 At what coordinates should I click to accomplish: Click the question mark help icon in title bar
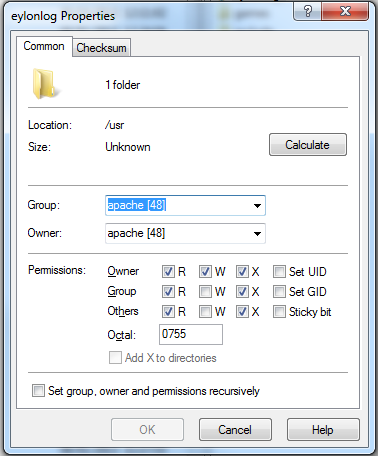[308, 12]
